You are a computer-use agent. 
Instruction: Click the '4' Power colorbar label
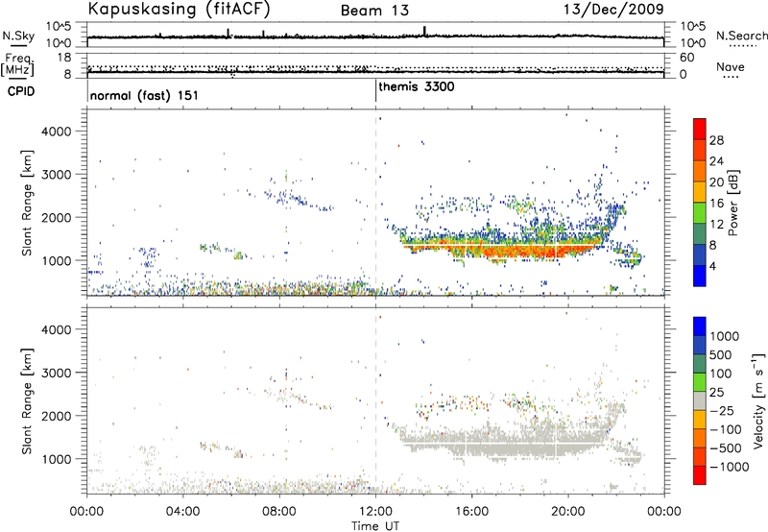pos(713,266)
